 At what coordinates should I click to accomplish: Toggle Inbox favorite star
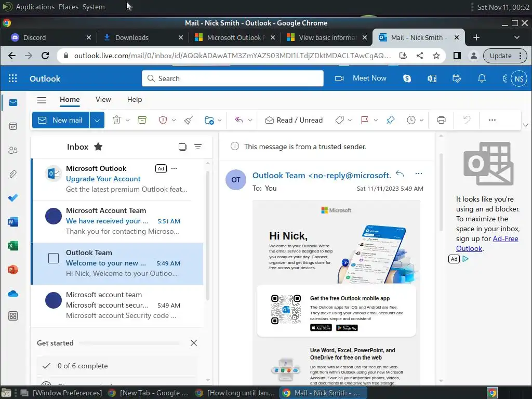point(98,147)
